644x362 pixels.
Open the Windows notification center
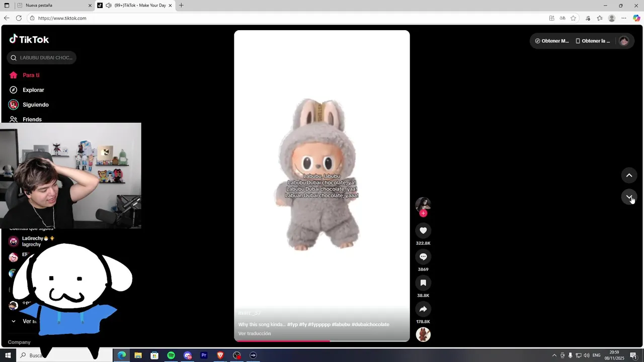633,355
